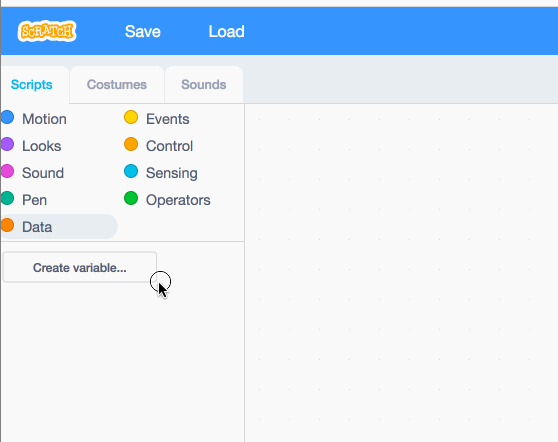This screenshot has width=558, height=442.
Task: Select the Looks block category
Action: point(31,146)
